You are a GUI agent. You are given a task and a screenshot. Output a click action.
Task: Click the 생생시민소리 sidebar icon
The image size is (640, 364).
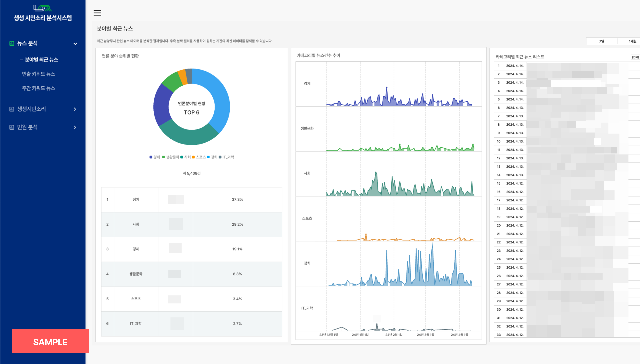click(12, 109)
